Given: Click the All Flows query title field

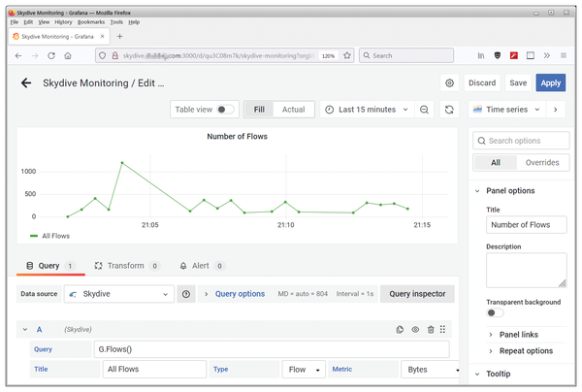Looking at the screenshot, I should (x=154, y=370).
